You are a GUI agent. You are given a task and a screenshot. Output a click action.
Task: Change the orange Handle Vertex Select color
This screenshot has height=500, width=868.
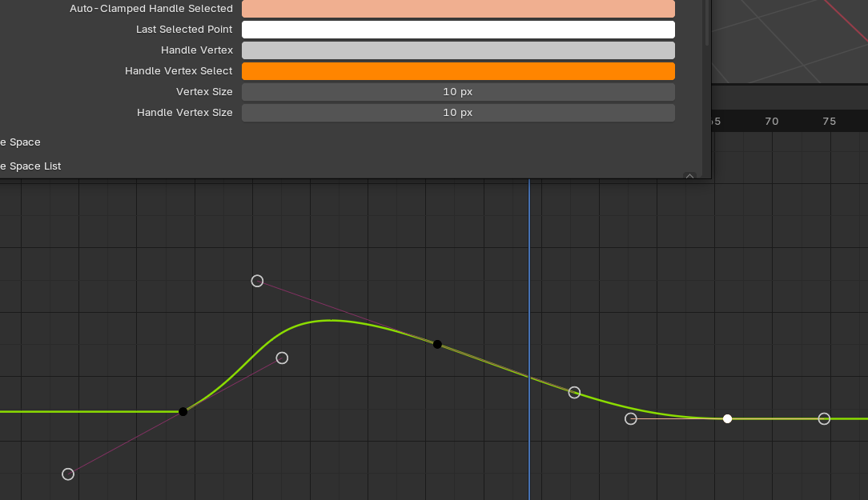(458, 70)
